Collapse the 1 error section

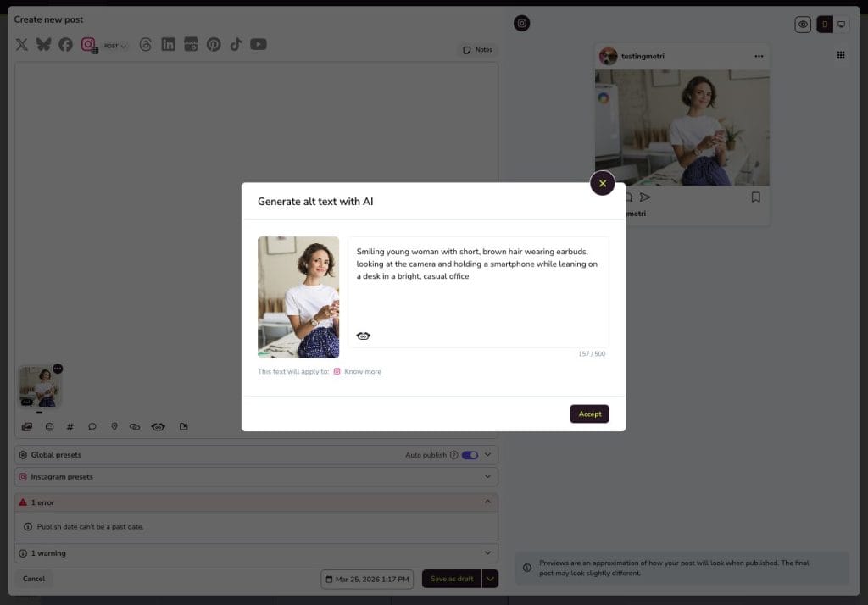487,502
